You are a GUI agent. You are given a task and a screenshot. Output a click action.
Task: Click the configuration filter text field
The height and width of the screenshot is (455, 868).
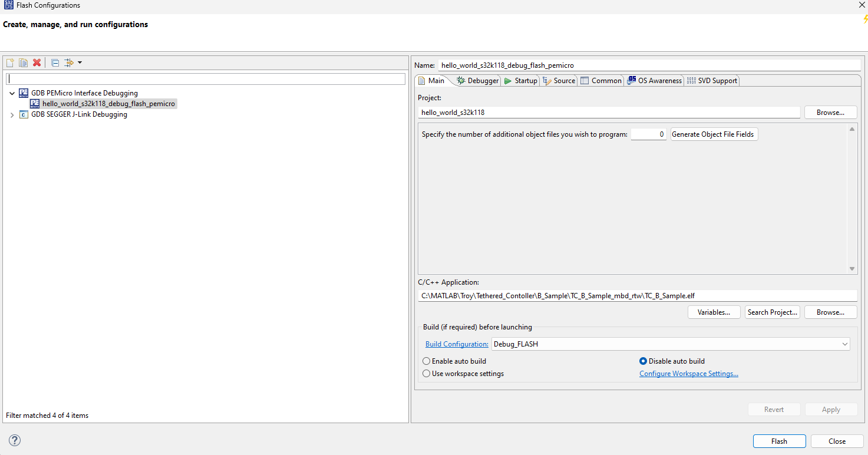point(206,78)
